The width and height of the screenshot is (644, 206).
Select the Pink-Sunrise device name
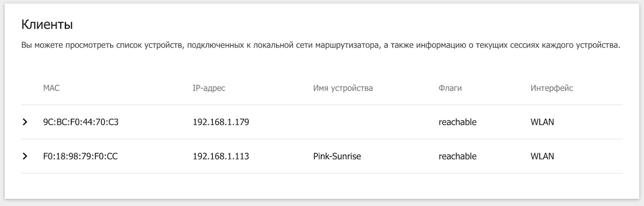pos(337,156)
